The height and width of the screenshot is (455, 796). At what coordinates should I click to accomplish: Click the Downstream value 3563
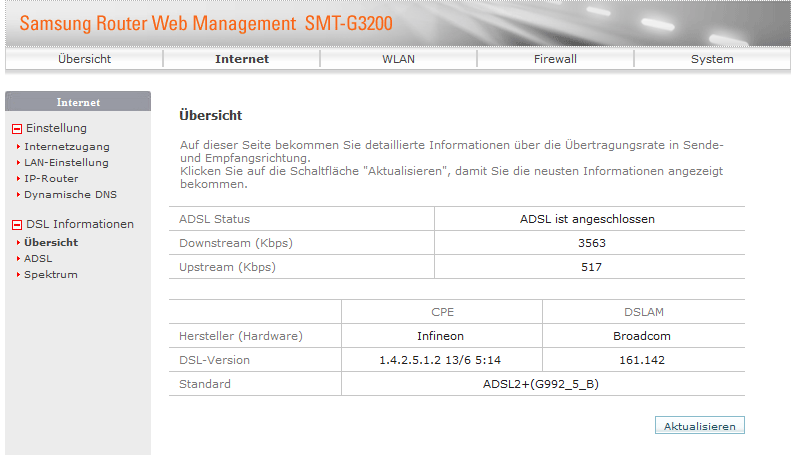coord(591,243)
